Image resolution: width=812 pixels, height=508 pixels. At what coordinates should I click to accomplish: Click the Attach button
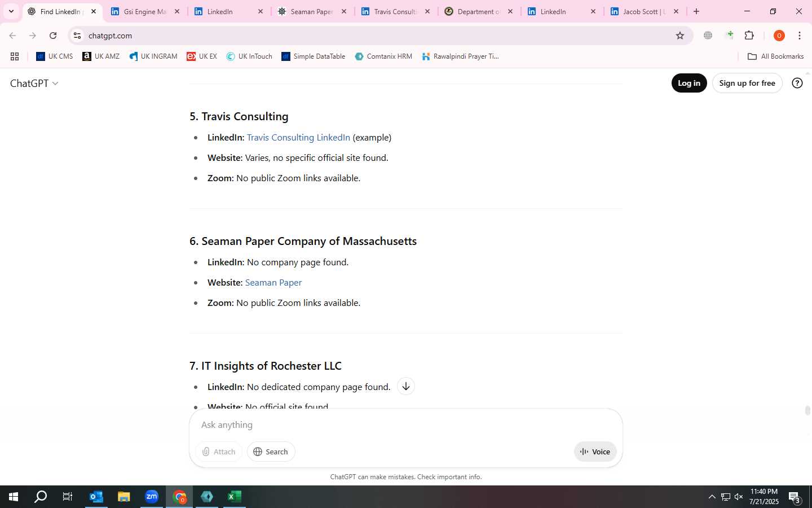(x=219, y=452)
